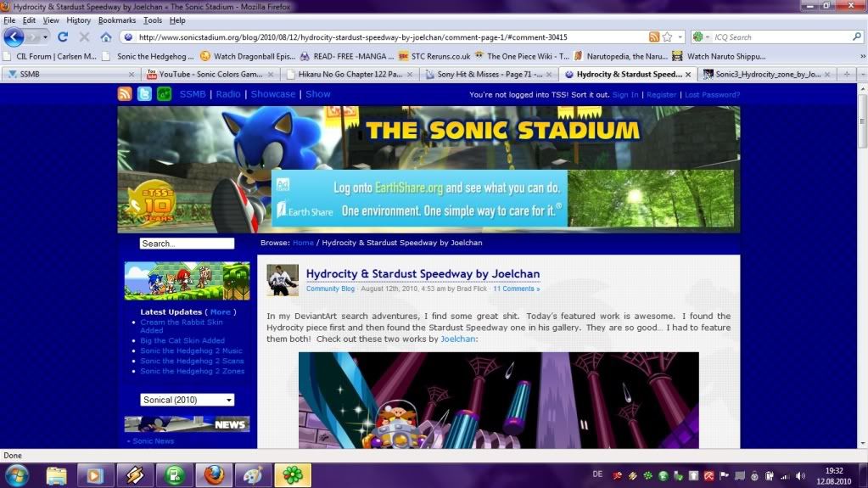
Task: Go to the home page icon
Action: 106,37
